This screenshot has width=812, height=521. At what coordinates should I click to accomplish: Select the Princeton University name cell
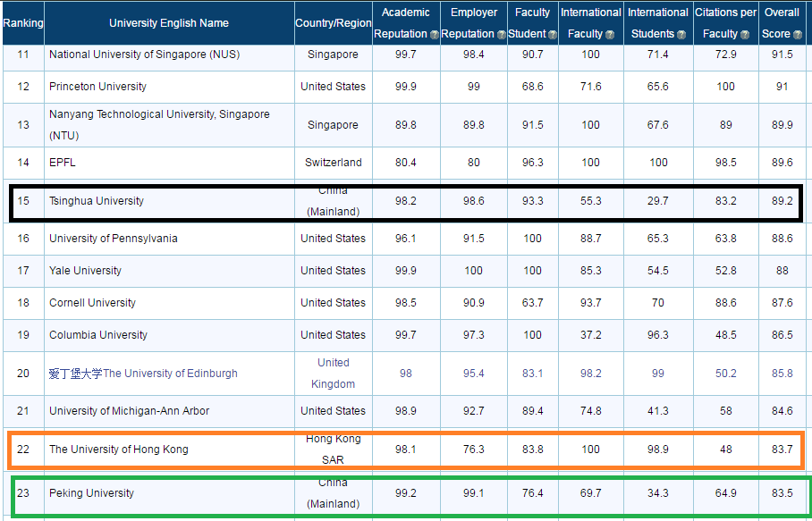click(x=169, y=87)
